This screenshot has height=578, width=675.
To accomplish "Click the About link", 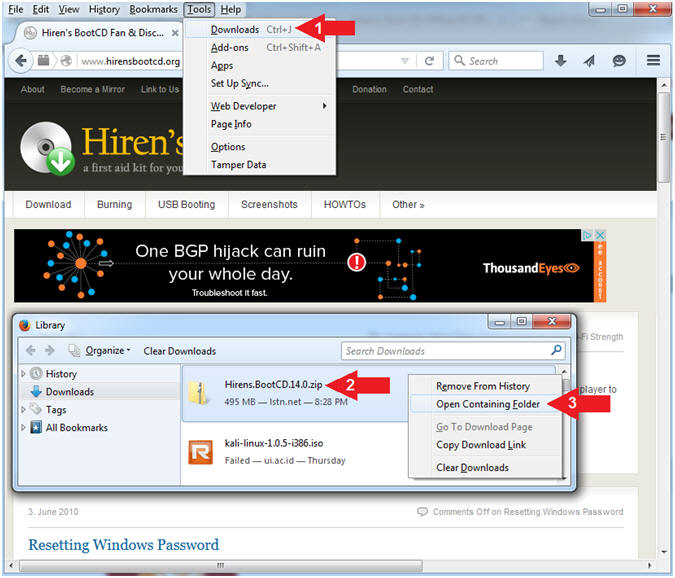I will pos(32,89).
